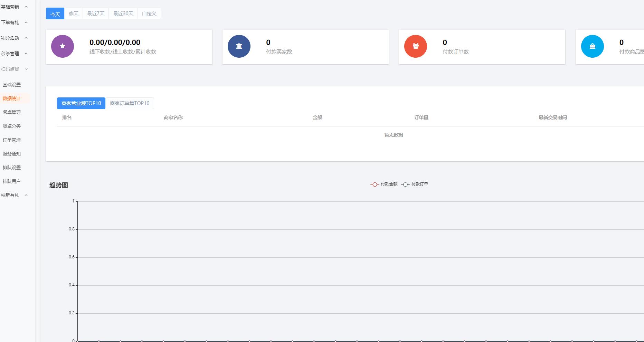This screenshot has width=644, height=342.
Task: Click the purple star revenue icon
Action: [x=63, y=46]
